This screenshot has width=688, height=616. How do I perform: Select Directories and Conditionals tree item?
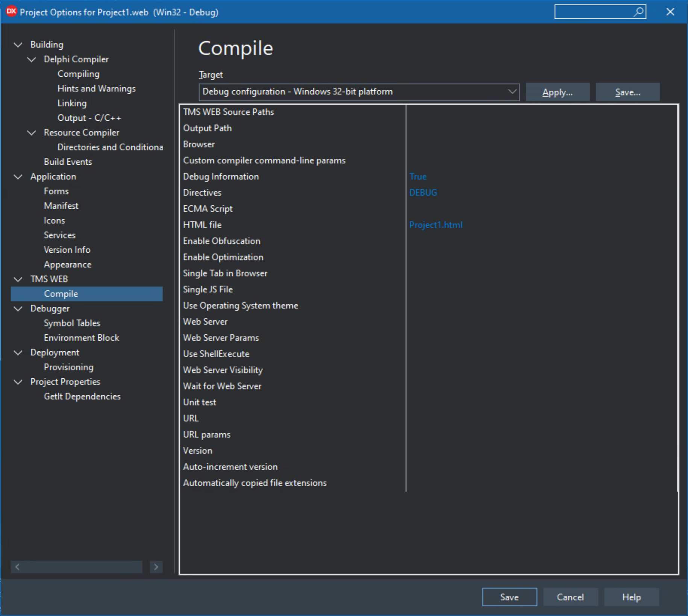(x=110, y=147)
